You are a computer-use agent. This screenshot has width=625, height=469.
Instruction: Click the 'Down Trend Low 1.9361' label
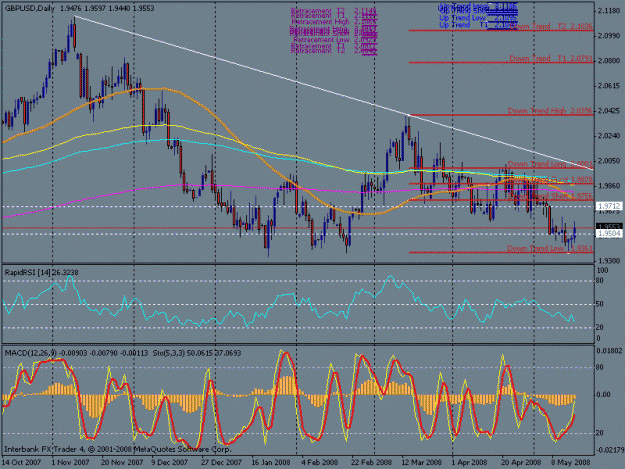click(x=550, y=248)
